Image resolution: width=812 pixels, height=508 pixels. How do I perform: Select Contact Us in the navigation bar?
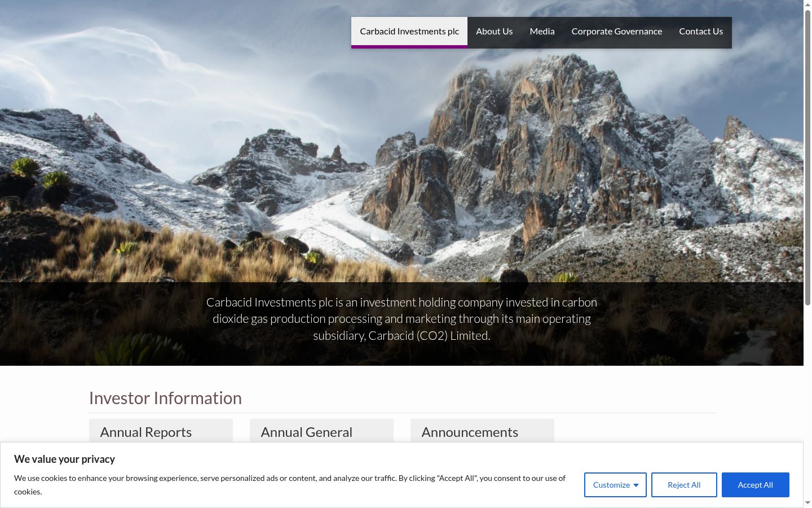[701, 32]
